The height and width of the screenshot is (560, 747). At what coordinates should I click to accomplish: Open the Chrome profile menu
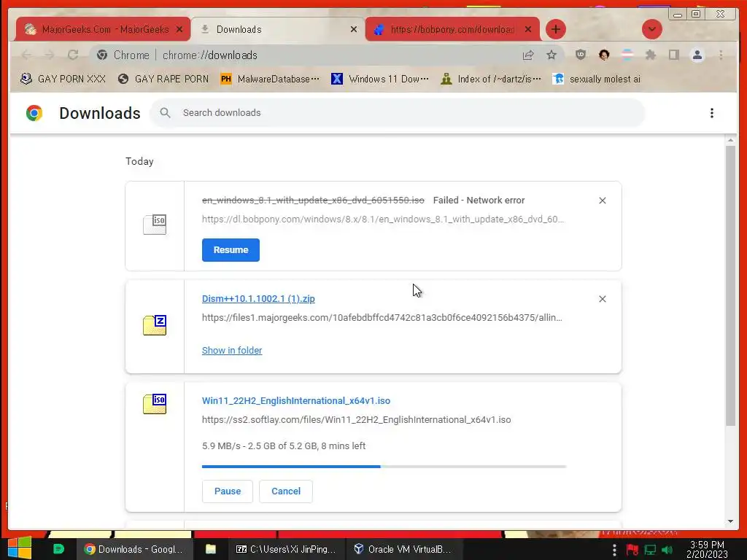point(697,55)
